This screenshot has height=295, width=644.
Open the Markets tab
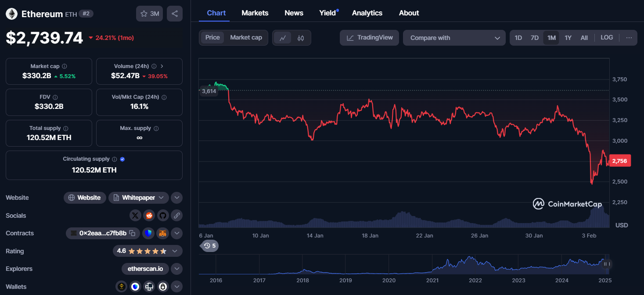(255, 13)
